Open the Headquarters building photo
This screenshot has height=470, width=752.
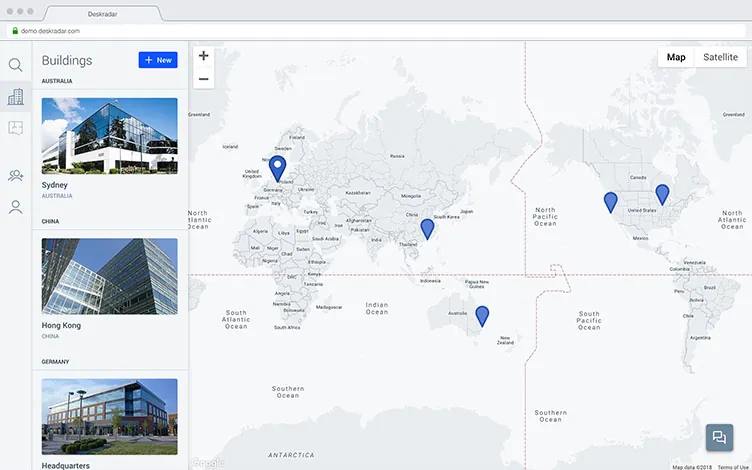[109, 417]
